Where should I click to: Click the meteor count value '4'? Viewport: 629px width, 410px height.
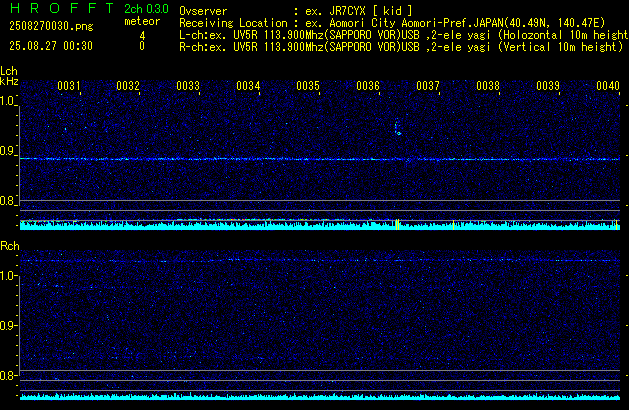[x=142, y=36]
